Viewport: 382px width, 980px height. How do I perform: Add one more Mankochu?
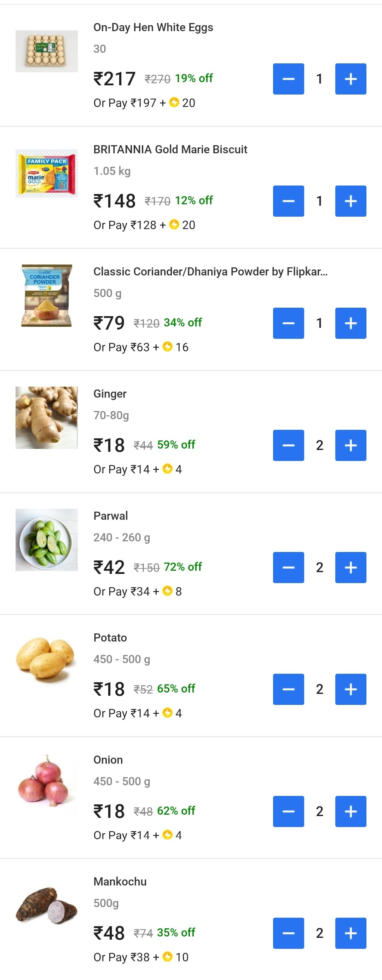351,933
